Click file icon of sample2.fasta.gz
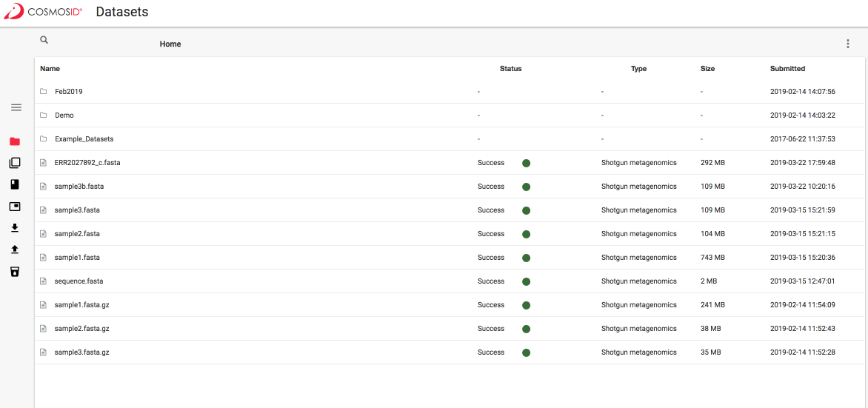Screen dimensions: 868x408 point(43,328)
